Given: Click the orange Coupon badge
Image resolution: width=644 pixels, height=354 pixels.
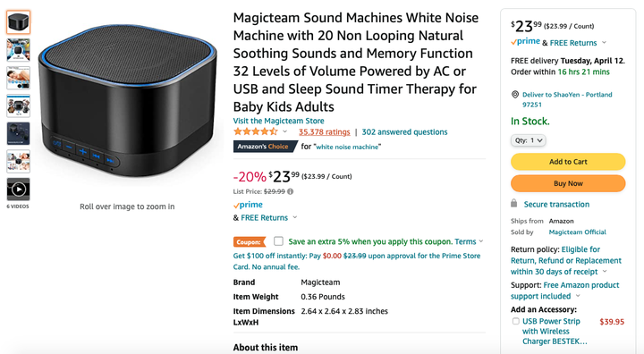Looking at the screenshot, I should coord(250,242).
